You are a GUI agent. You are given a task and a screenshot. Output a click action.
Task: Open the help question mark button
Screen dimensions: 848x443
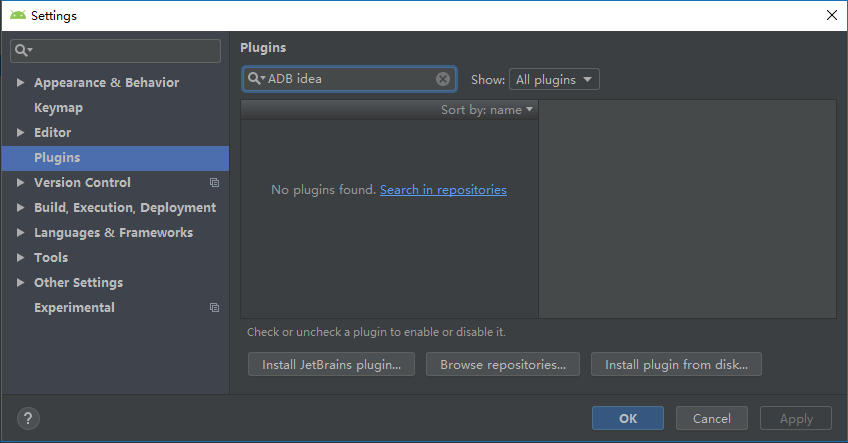(x=29, y=418)
